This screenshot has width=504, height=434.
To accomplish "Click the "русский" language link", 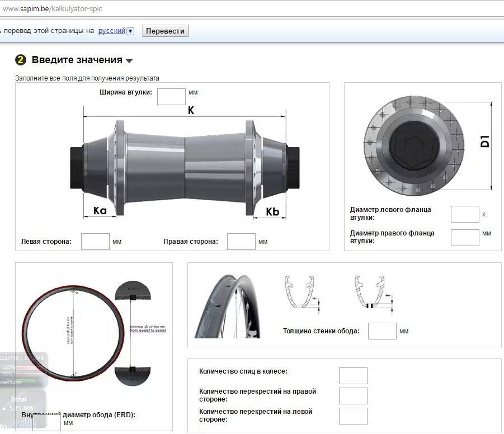I will click(112, 31).
